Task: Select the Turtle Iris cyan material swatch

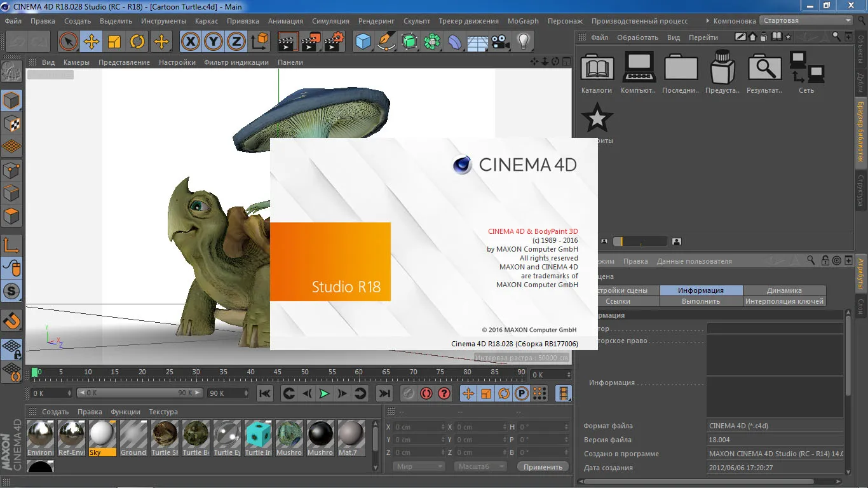Action: coord(258,438)
